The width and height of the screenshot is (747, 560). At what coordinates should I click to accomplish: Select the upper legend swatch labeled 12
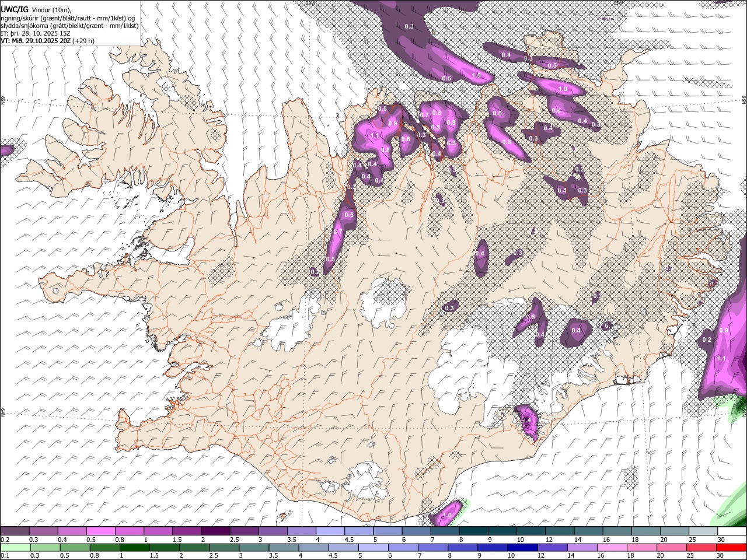point(560,531)
